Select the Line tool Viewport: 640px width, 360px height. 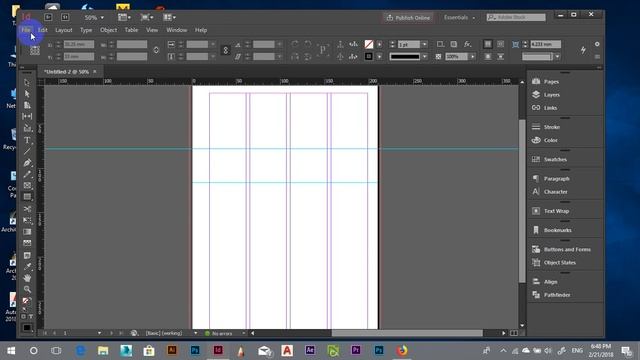tap(27, 151)
